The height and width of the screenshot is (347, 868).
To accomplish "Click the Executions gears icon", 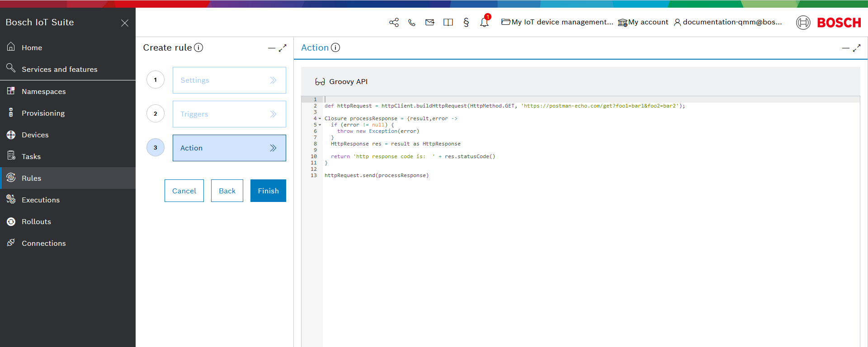I will pos(11,199).
